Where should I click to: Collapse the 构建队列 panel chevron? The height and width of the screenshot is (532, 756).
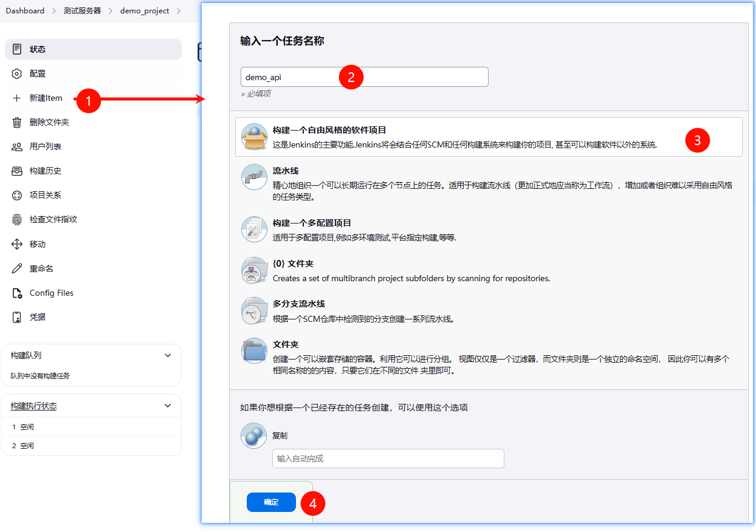pyautogui.click(x=168, y=355)
